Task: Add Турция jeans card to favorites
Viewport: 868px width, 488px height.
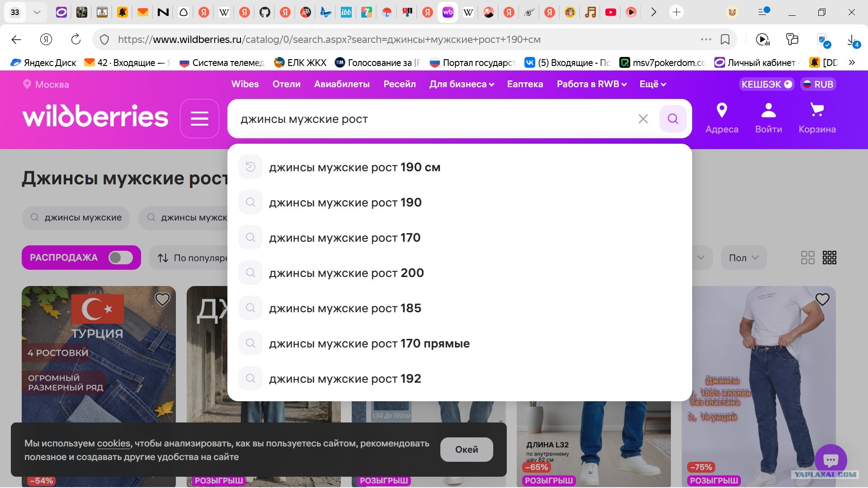Action: point(162,299)
